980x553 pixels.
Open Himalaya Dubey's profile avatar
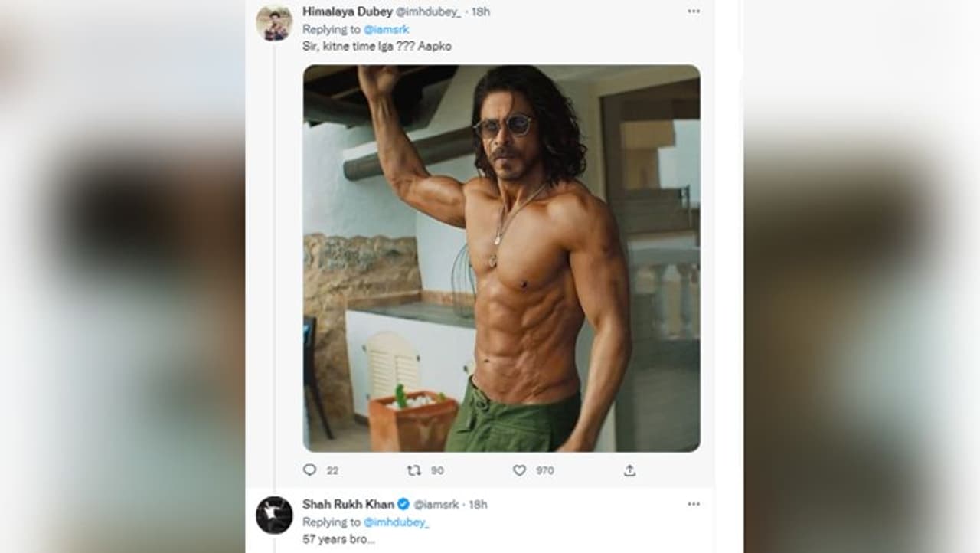(274, 23)
